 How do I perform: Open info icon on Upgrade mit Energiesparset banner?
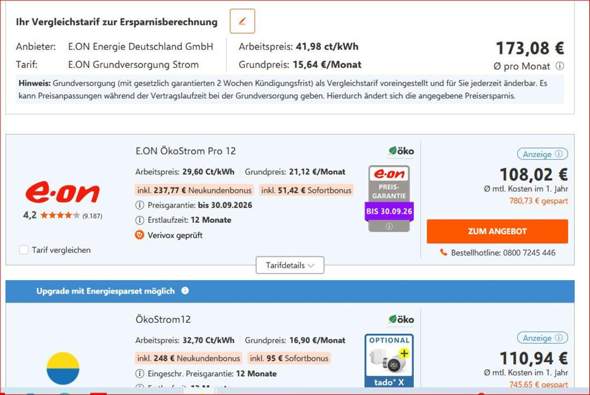pyautogui.click(x=185, y=291)
